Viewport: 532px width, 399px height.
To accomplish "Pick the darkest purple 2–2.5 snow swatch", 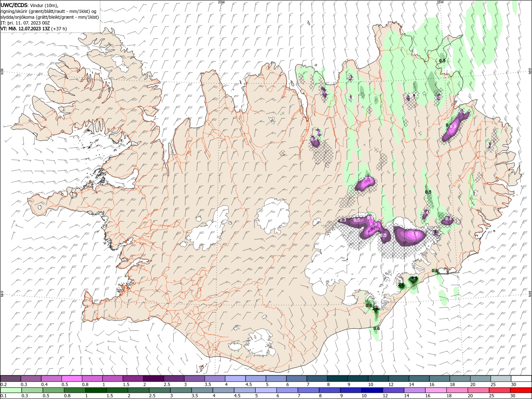I will 153,379.
